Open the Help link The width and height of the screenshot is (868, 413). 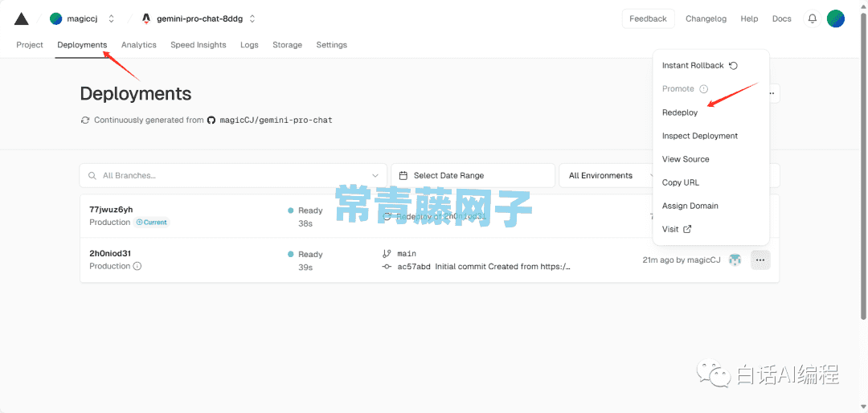[x=749, y=18]
